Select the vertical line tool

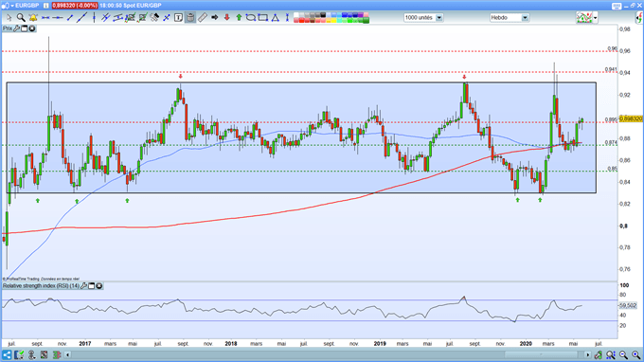pyautogui.click(x=94, y=18)
